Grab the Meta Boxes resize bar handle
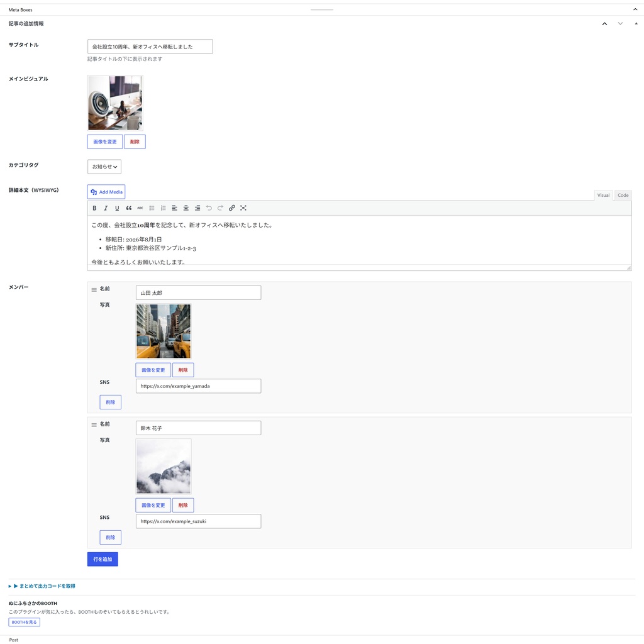 point(322,9)
